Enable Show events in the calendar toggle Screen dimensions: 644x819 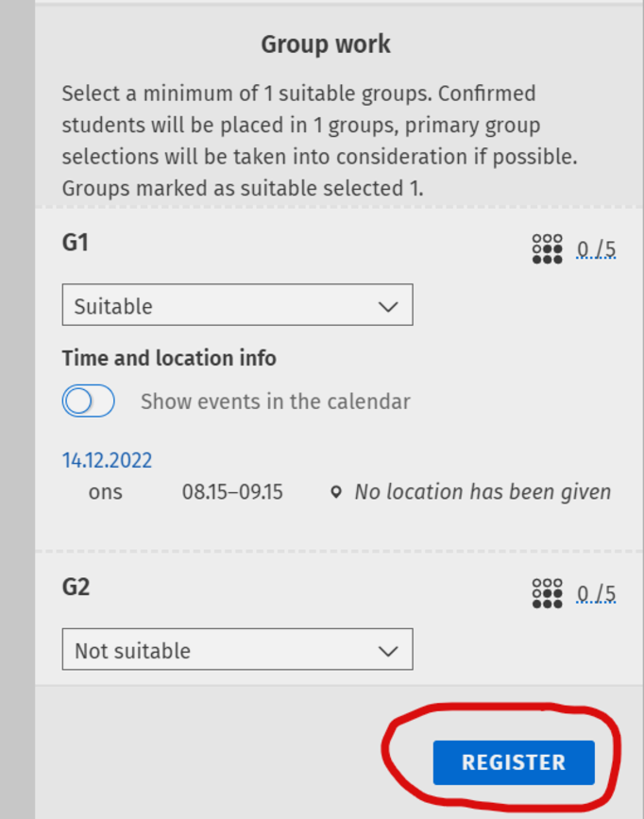click(89, 401)
